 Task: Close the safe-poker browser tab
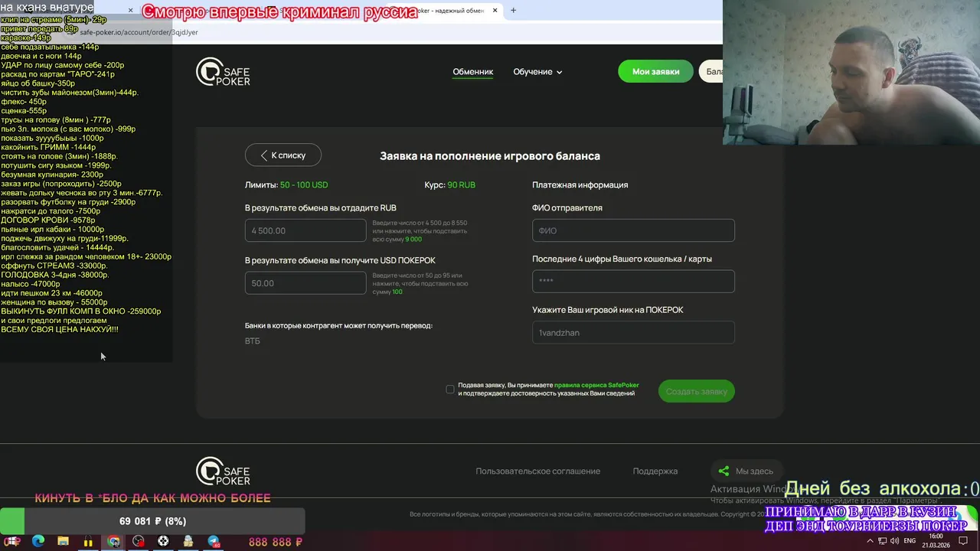495,11
